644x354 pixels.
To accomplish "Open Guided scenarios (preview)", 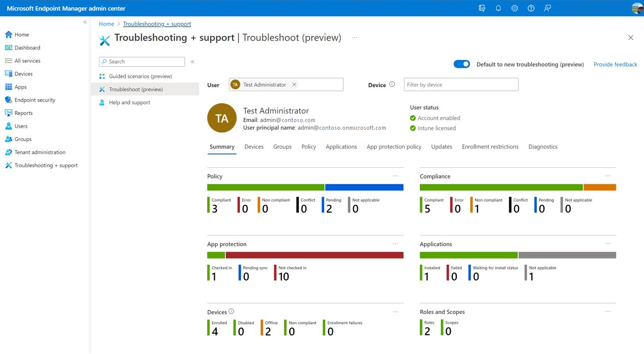I will coord(140,76).
